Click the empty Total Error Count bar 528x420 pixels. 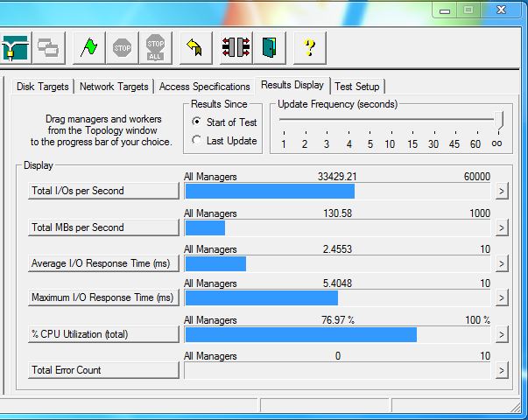click(x=337, y=370)
